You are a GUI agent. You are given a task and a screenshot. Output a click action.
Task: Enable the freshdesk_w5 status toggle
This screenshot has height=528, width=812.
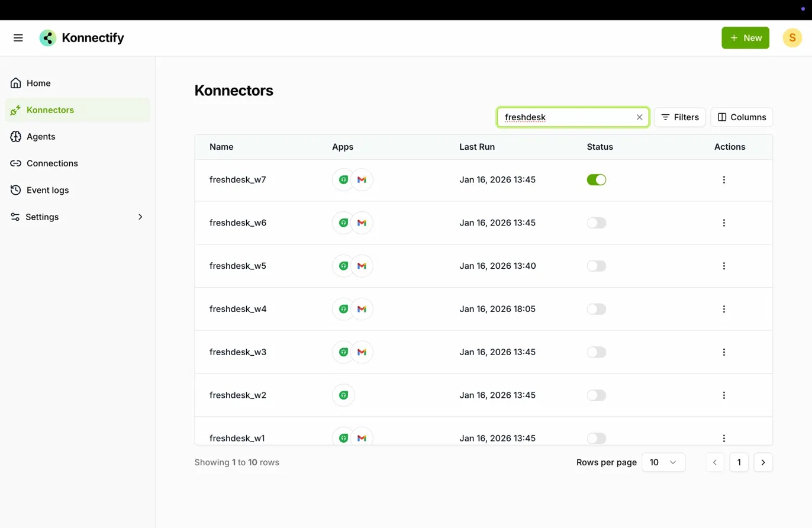tap(597, 266)
